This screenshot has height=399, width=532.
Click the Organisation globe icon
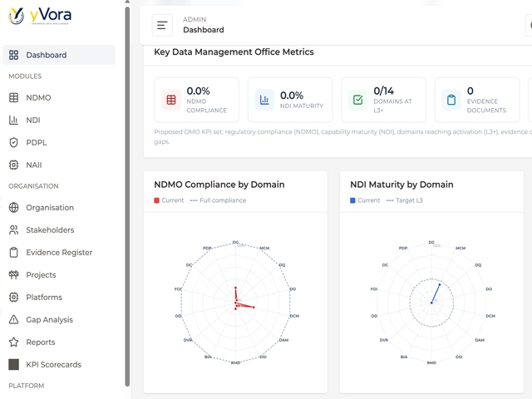(x=13, y=208)
